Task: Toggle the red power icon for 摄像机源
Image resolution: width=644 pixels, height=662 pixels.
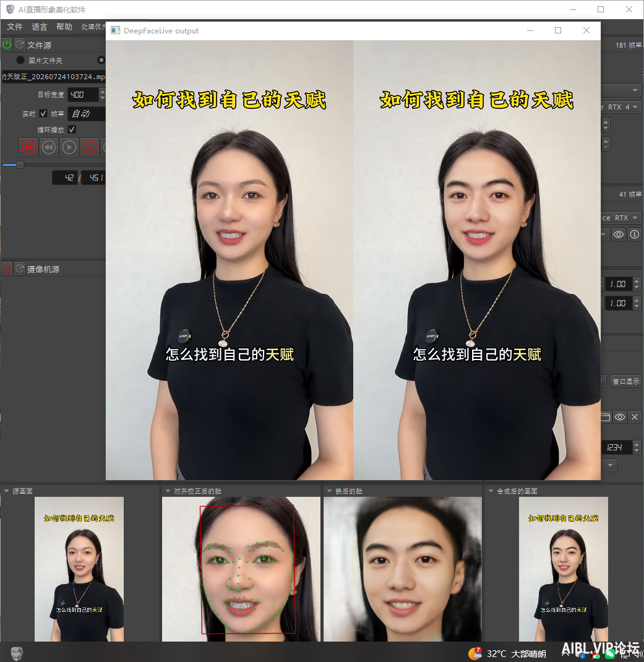Action: [7, 269]
